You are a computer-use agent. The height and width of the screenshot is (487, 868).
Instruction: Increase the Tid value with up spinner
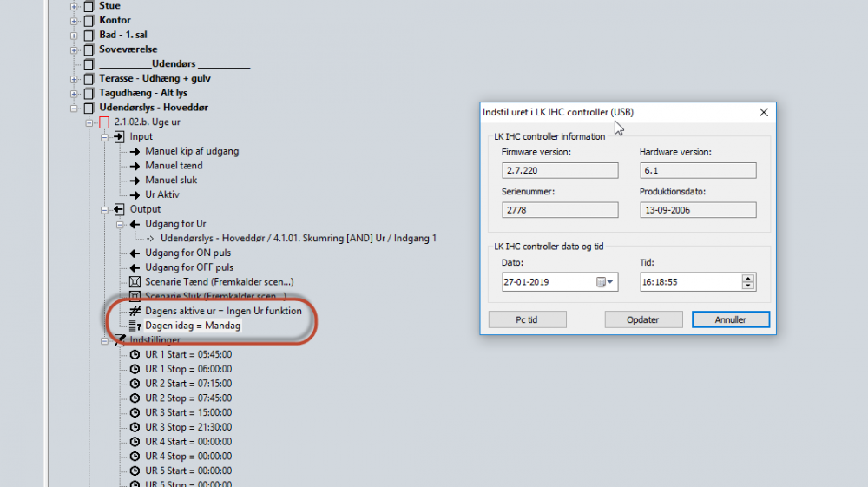click(x=748, y=278)
